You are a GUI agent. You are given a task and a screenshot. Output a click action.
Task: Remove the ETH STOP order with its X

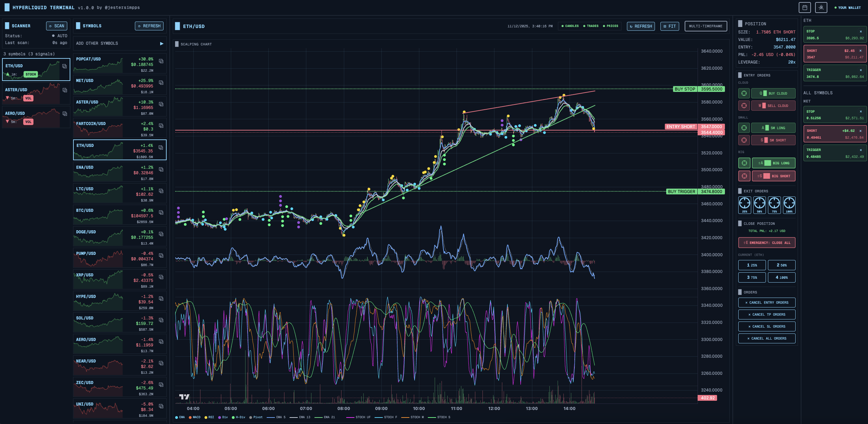[862, 31]
